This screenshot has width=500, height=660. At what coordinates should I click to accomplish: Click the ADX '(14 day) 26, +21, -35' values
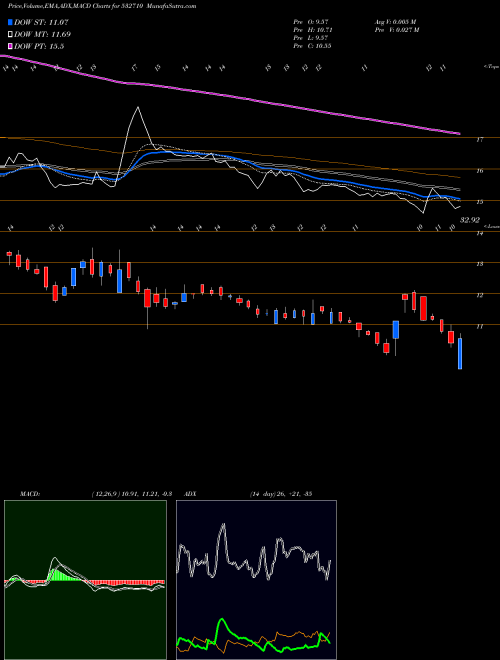281,494
